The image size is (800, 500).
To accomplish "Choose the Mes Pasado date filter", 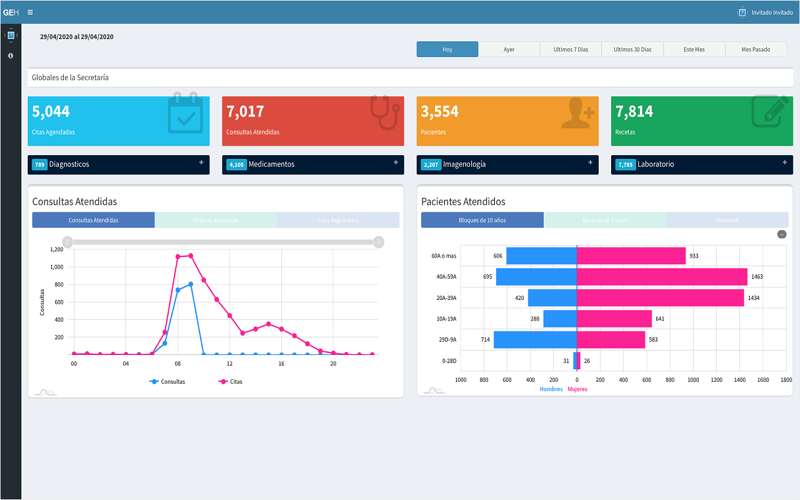I will click(756, 49).
